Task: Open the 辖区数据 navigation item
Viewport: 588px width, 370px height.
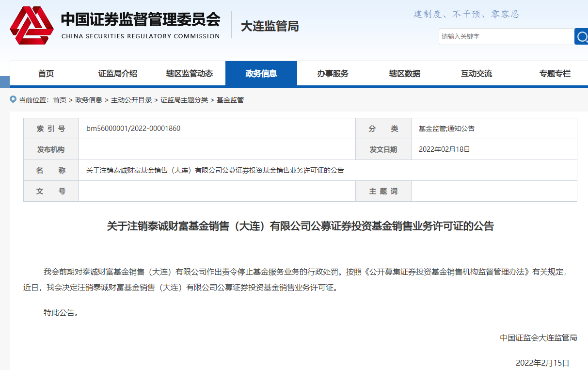Action: pyautogui.click(x=405, y=74)
